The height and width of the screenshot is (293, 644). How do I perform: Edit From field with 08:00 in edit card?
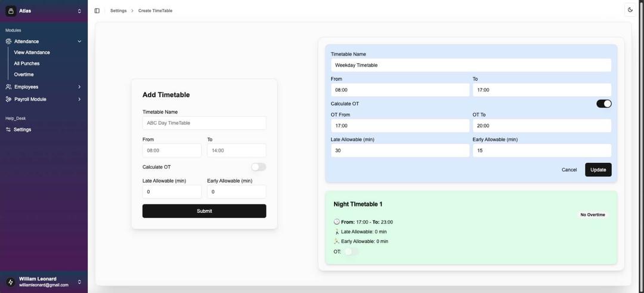(400, 90)
